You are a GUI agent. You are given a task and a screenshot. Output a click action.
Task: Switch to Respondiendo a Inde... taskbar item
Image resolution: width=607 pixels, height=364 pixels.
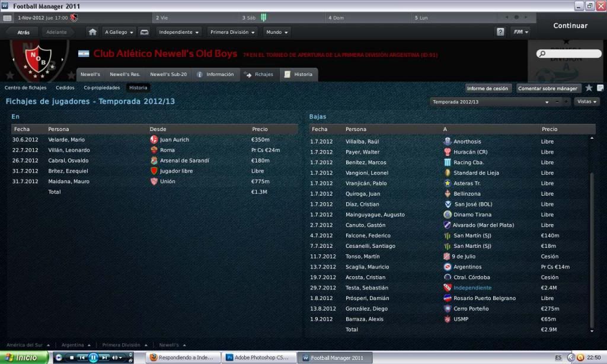click(x=182, y=358)
